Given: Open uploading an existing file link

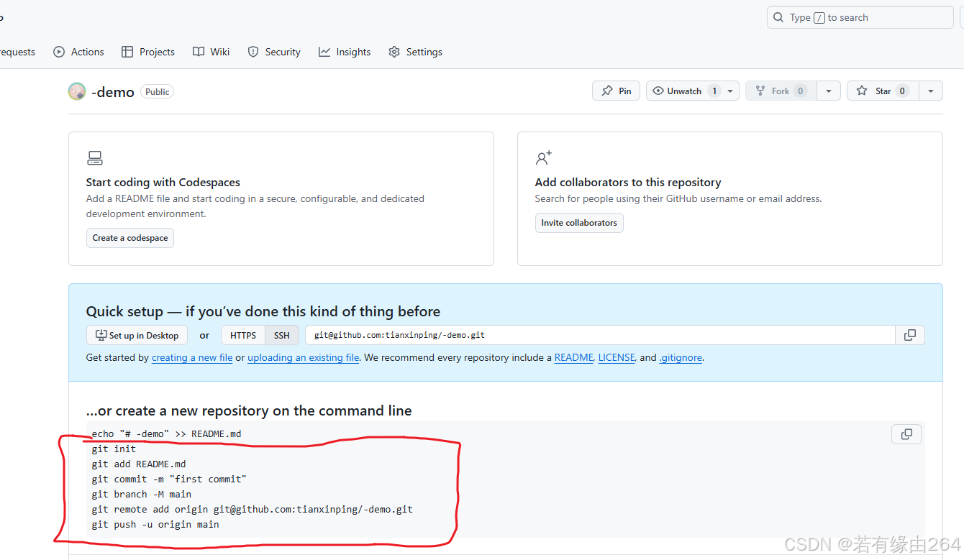Looking at the screenshot, I should point(303,357).
